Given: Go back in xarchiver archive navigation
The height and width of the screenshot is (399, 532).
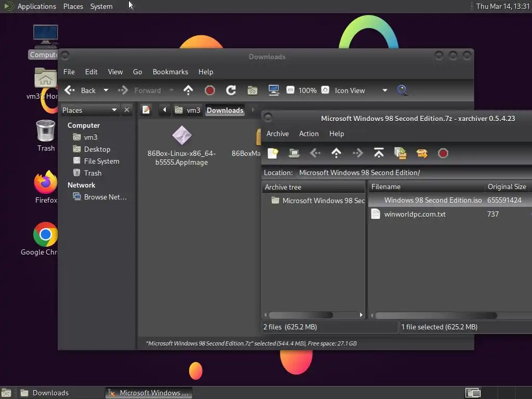Looking at the screenshot, I should pyautogui.click(x=315, y=153).
